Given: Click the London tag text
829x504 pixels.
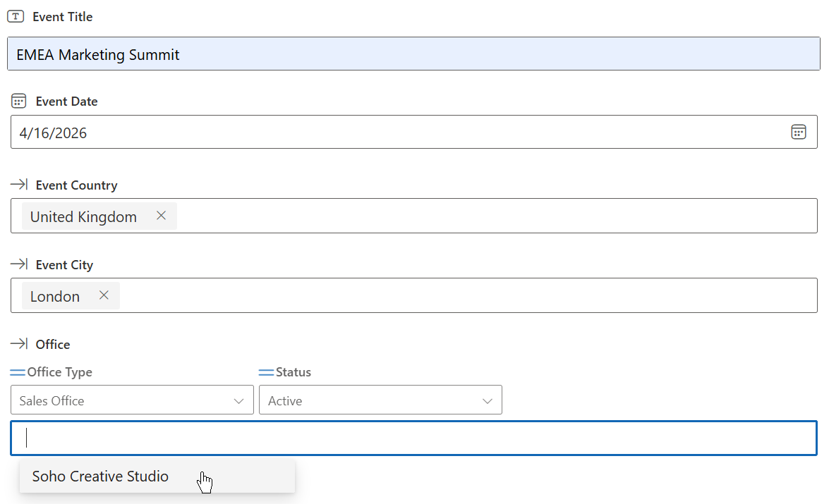Looking at the screenshot, I should pos(55,297).
